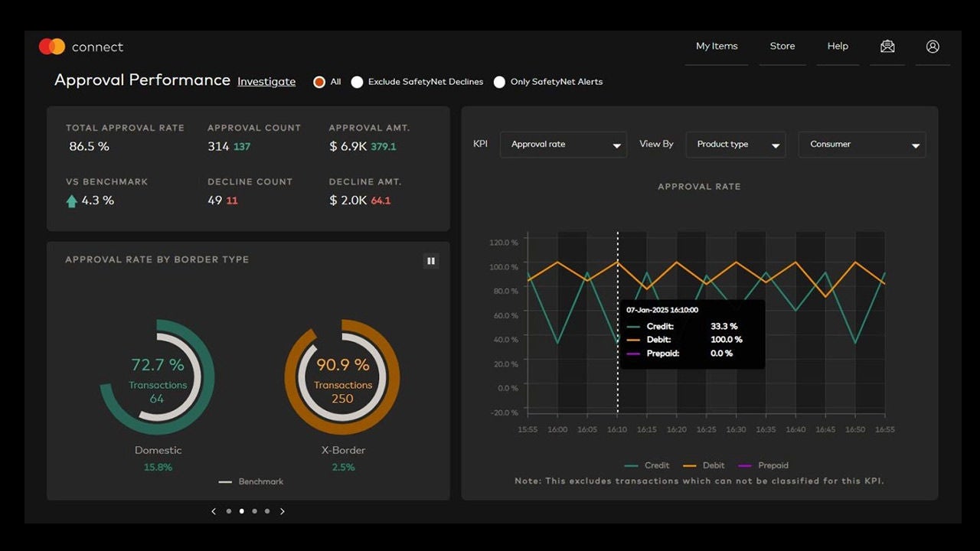
Task: Click the Investigate link
Action: click(266, 82)
